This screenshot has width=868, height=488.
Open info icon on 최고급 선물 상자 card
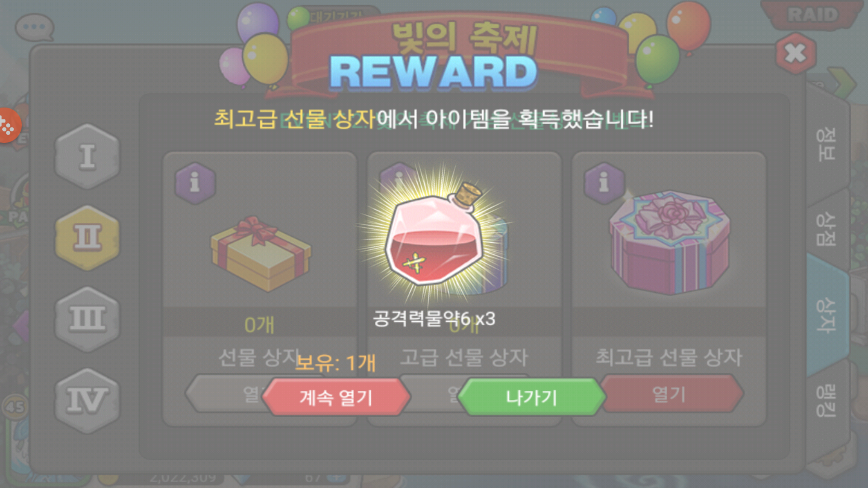(x=604, y=183)
